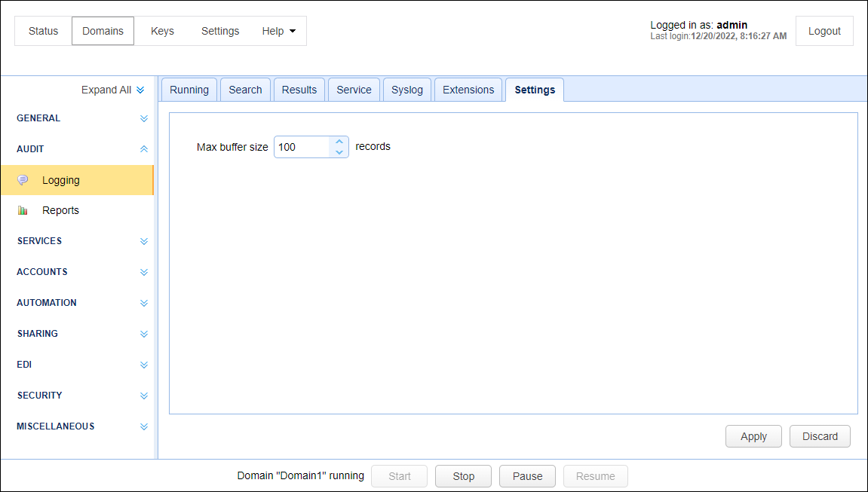Click the Logout button
Screen dimensions: 868x492
[x=824, y=31]
